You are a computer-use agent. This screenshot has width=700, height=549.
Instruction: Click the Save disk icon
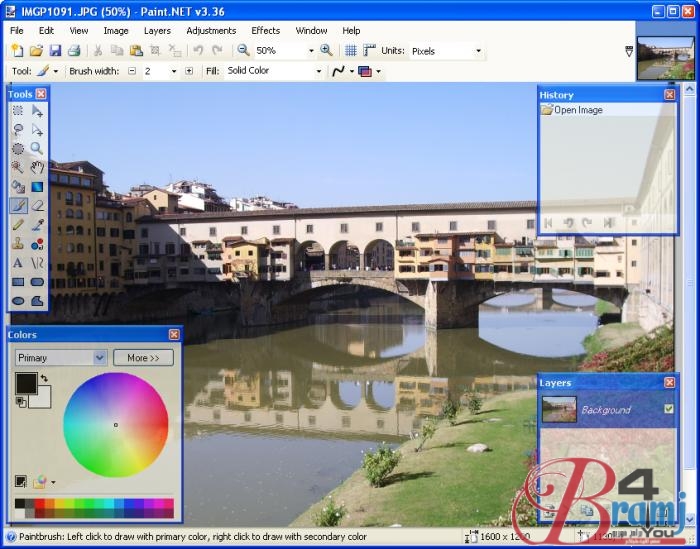[55, 50]
